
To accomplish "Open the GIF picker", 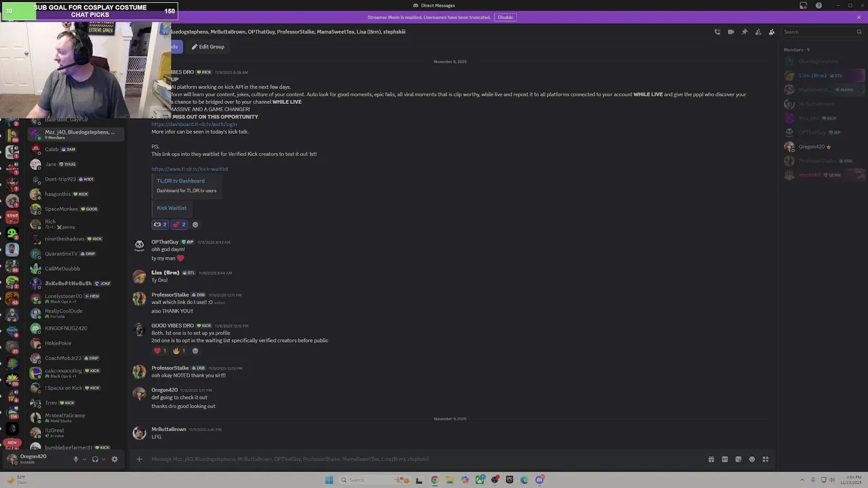I will (x=725, y=459).
